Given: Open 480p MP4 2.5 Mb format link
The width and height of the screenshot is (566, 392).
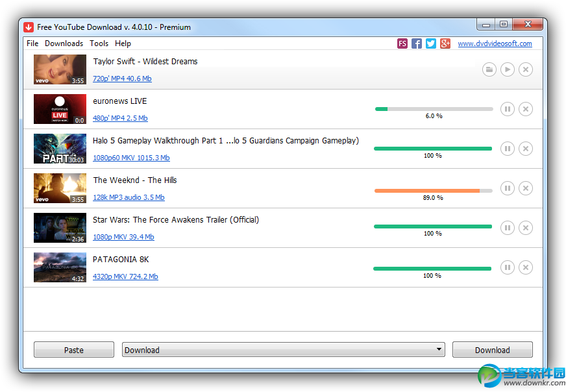Looking at the screenshot, I should (120, 118).
